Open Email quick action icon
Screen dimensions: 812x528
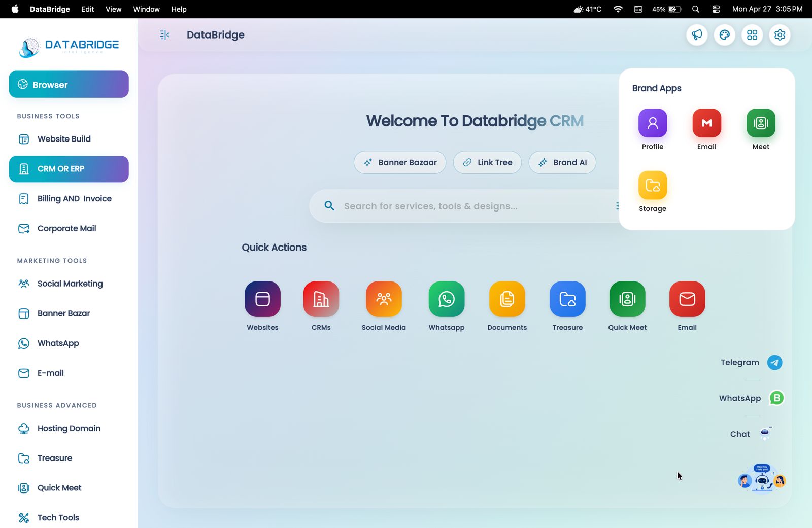pos(687,299)
